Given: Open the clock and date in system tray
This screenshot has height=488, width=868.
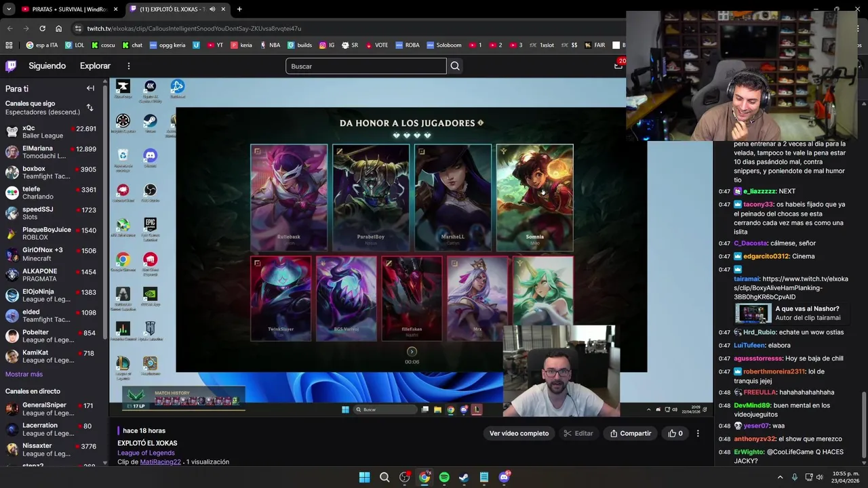Looking at the screenshot, I should (x=845, y=477).
